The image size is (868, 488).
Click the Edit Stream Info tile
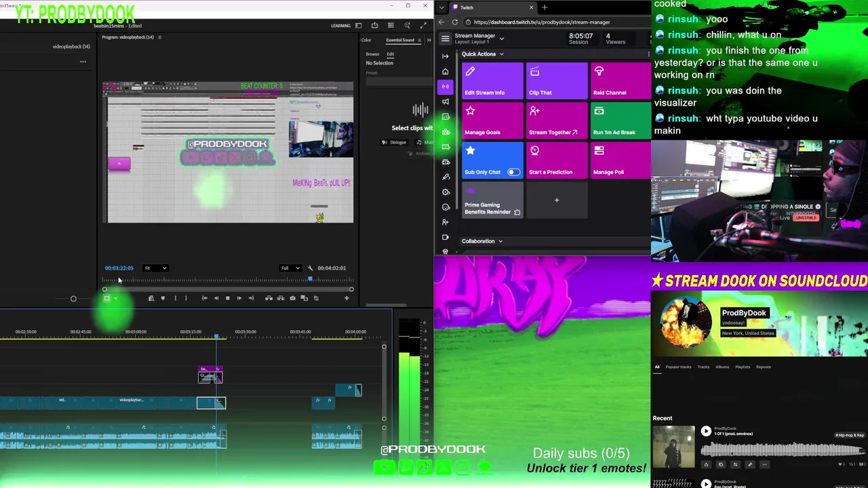coord(493,81)
